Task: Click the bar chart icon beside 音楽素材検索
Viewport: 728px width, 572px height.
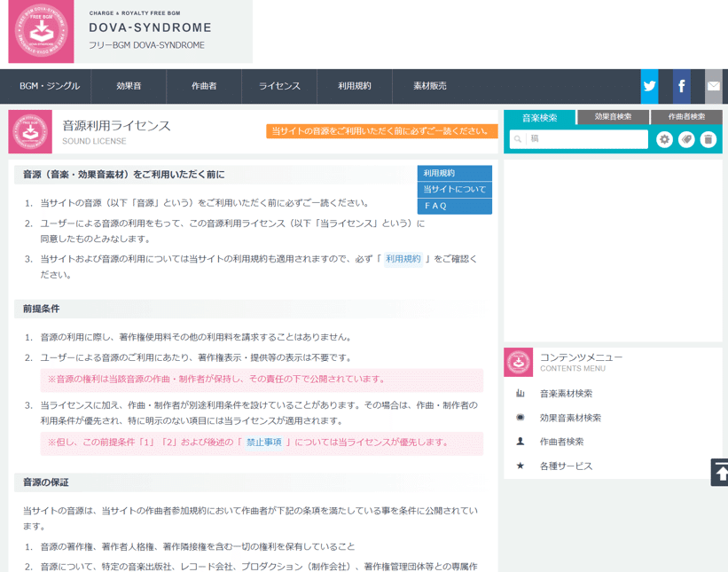Action: (x=521, y=394)
